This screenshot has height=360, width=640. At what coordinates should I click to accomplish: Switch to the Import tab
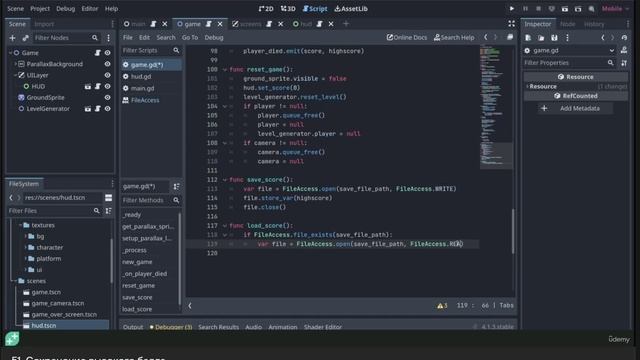pyautogui.click(x=44, y=24)
